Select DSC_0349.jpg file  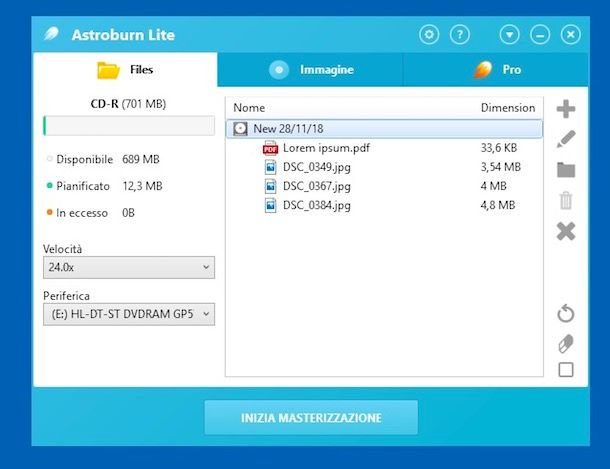317,167
